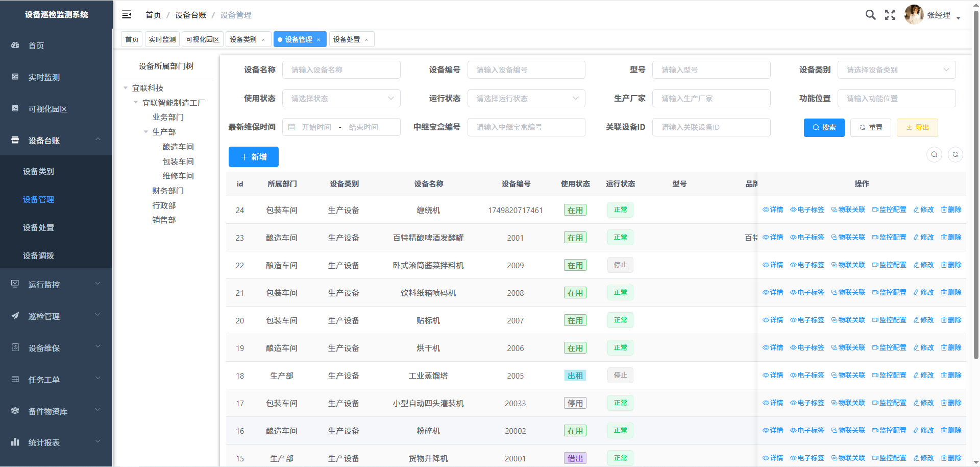Toggle fullscreen mode icon

click(890, 15)
